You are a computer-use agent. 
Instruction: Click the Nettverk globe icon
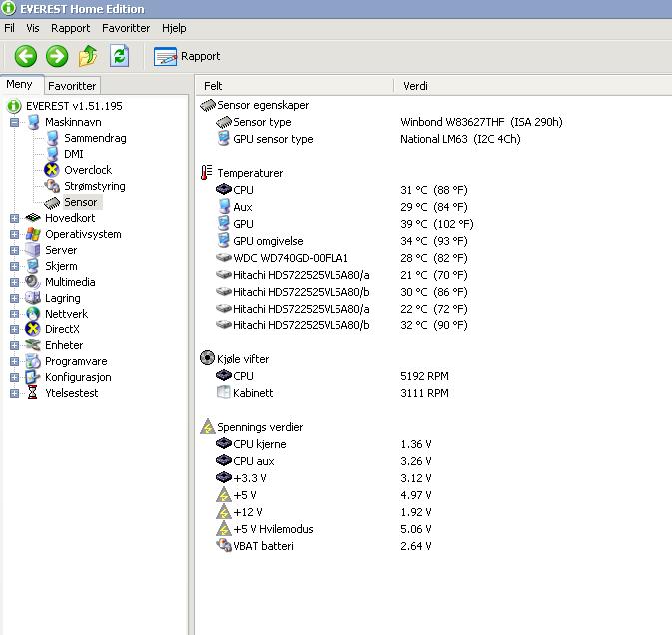tap(33, 314)
